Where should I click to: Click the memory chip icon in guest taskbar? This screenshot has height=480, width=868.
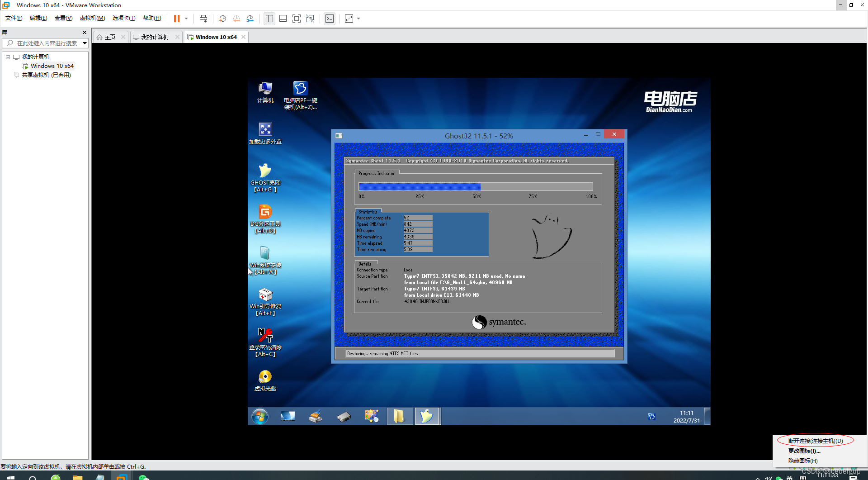tap(344, 416)
